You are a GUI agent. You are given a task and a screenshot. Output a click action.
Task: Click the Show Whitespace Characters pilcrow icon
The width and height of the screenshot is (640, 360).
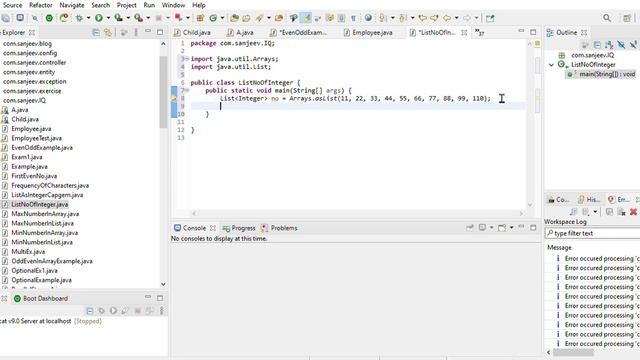point(353,18)
